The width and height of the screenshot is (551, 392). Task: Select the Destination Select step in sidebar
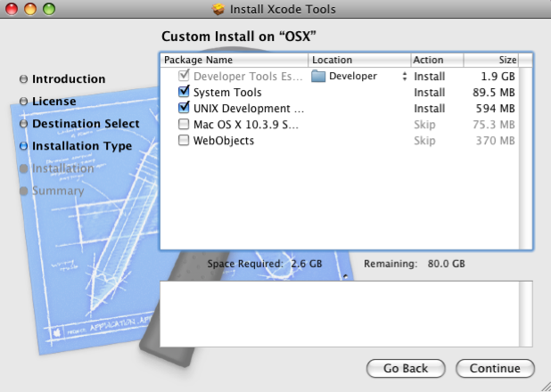coord(86,124)
